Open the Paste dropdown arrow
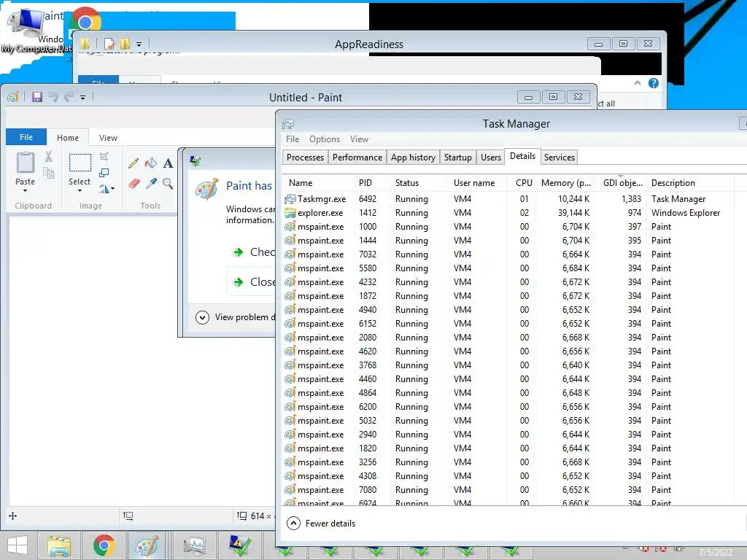747x560 pixels. [x=25, y=191]
